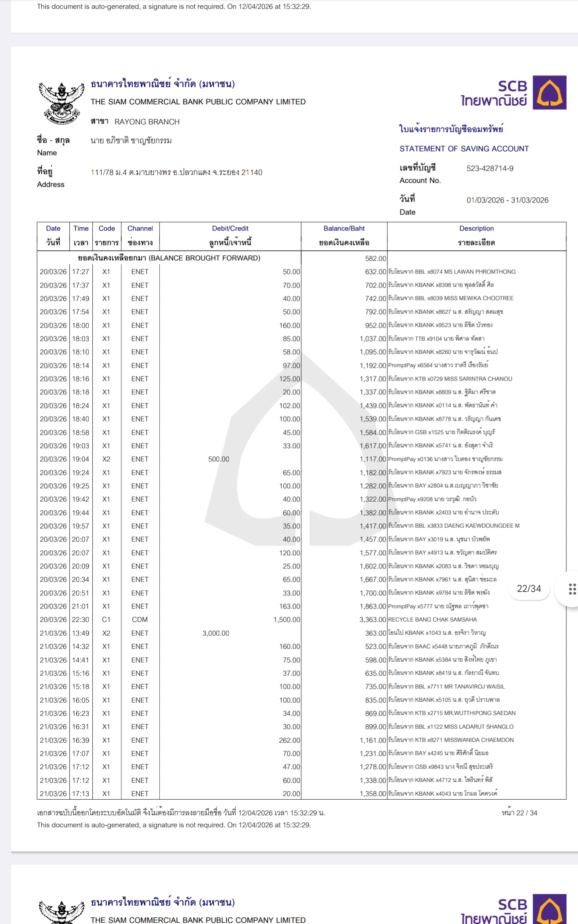This screenshot has width=578, height=924.
Task: Click the Garuda emblem beside the bank name
Action: pyautogui.click(x=61, y=103)
